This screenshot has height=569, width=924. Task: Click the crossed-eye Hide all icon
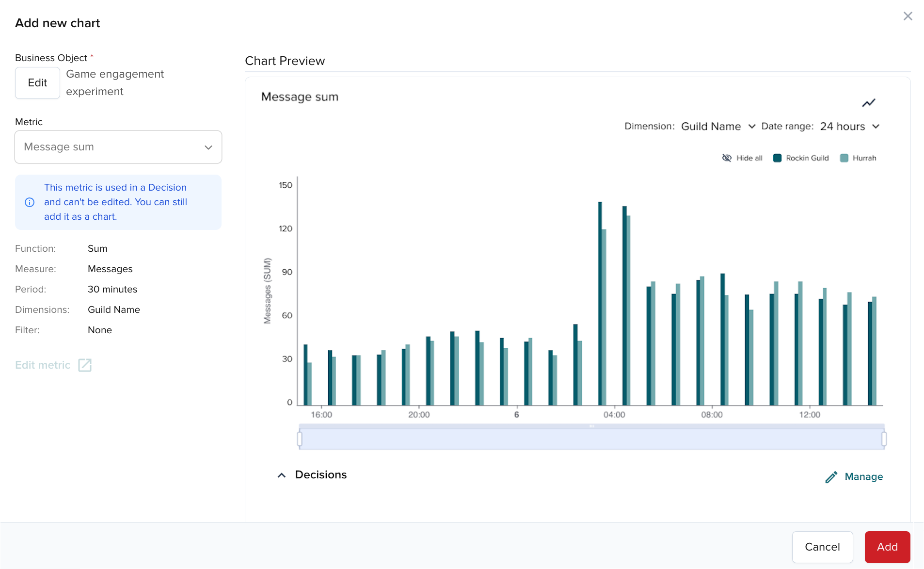tap(727, 158)
